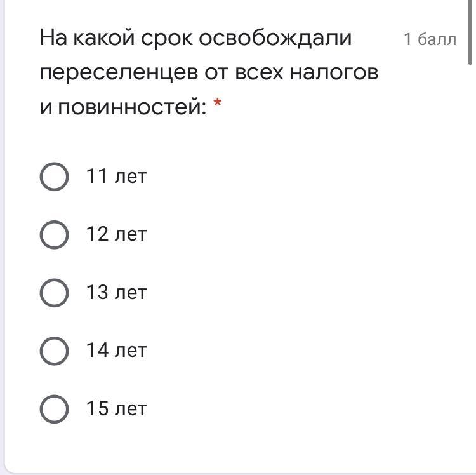Image resolution: width=476 pixels, height=475 pixels.
Task: Click the "15 лет" answer label text
Action: click(x=116, y=409)
